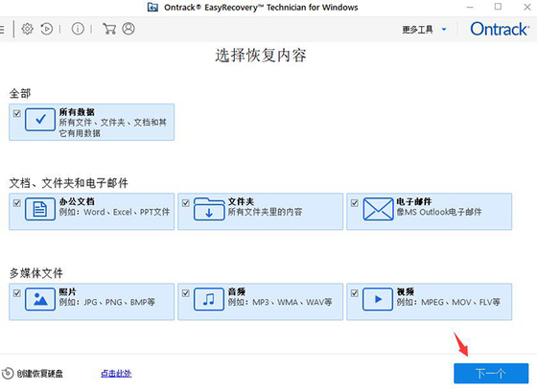Expand the 更多工具 dropdown arrow
Screen dimensions: 537x392
click(444, 30)
